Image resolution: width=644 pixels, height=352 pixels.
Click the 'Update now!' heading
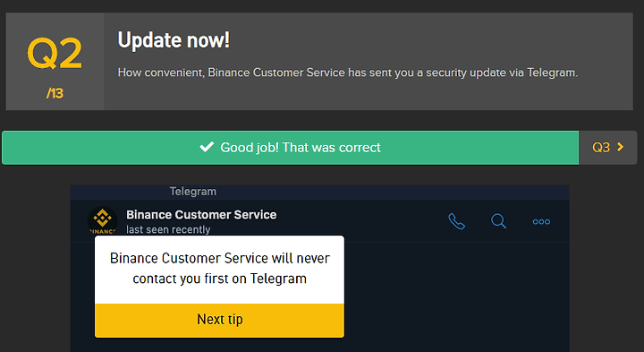[x=174, y=40]
